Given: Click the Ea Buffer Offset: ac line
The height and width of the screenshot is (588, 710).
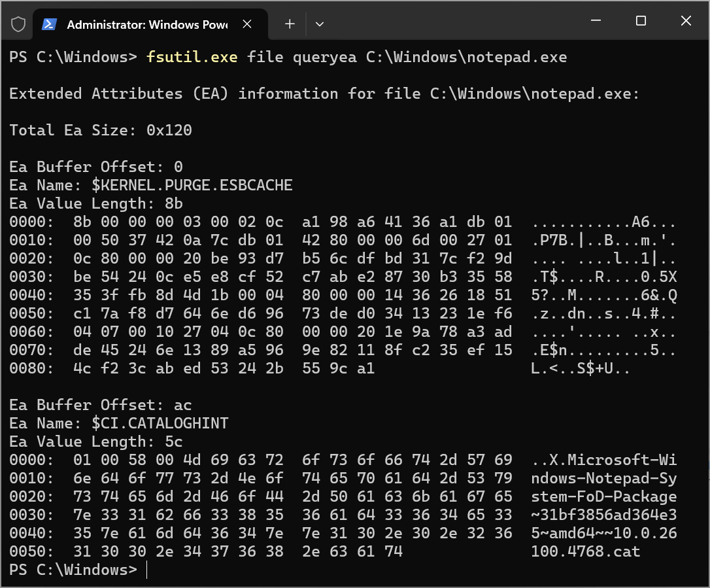Looking at the screenshot, I should 101,405.
